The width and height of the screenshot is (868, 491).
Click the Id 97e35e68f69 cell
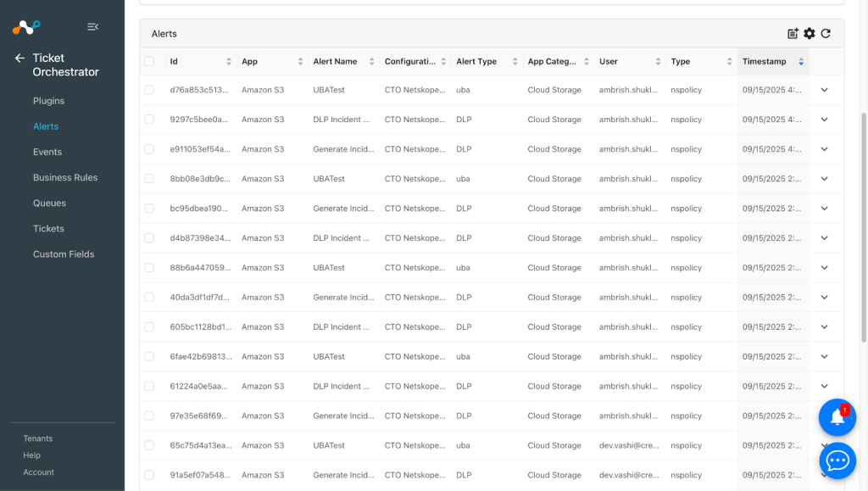(x=198, y=416)
